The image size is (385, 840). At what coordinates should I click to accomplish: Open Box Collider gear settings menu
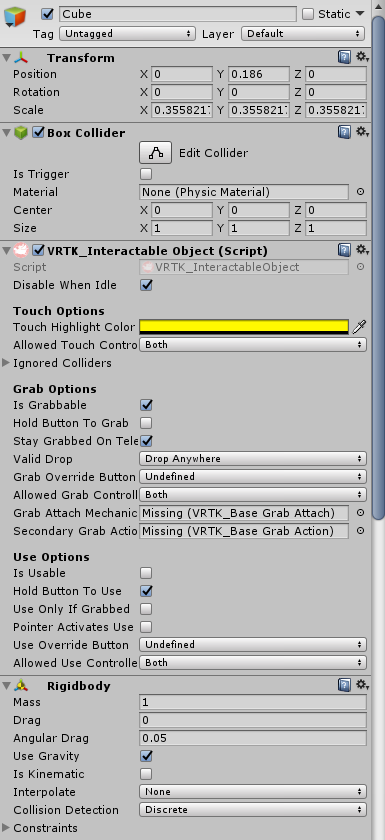[363, 132]
